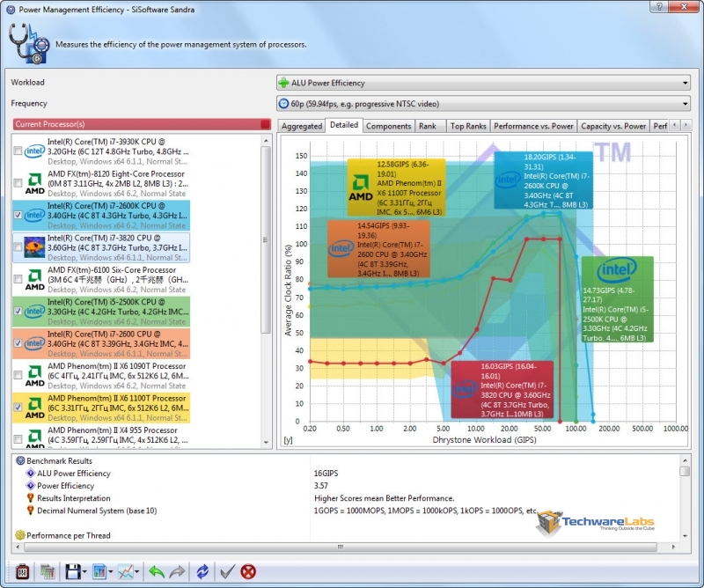Enable the Intel Core i7-3930K checkbox
704x588 pixels.
pyautogui.click(x=18, y=151)
